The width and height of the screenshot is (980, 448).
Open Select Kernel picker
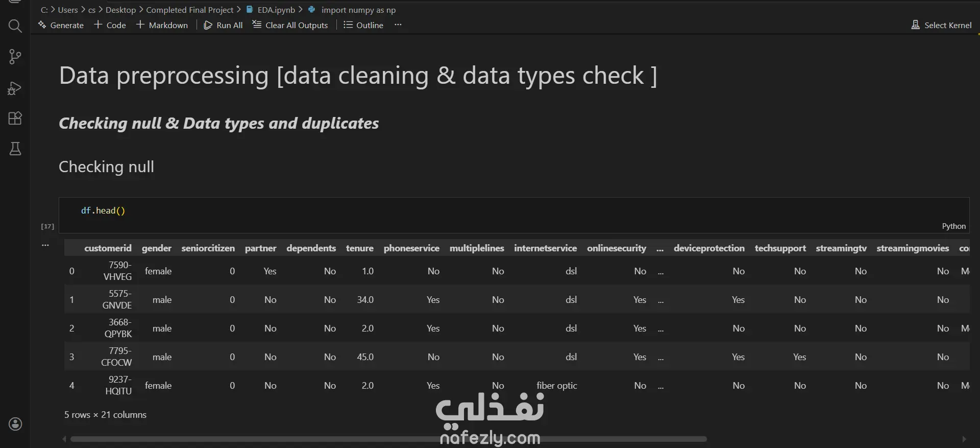pyautogui.click(x=941, y=25)
